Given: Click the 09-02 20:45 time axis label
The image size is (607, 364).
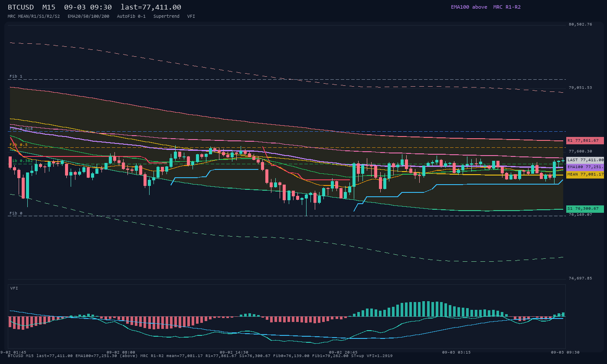Looking at the screenshot, I should point(343,352).
